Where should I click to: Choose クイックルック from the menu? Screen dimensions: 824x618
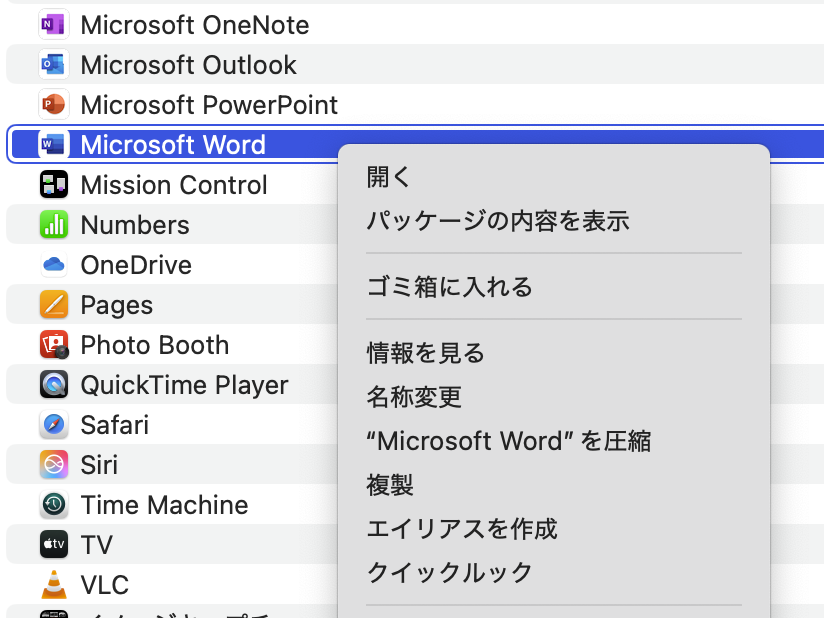coord(449,573)
